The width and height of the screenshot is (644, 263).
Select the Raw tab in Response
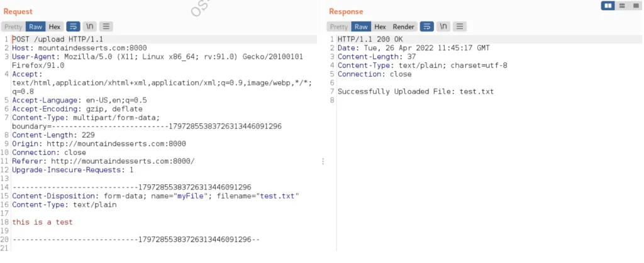click(x=361, y=26)
